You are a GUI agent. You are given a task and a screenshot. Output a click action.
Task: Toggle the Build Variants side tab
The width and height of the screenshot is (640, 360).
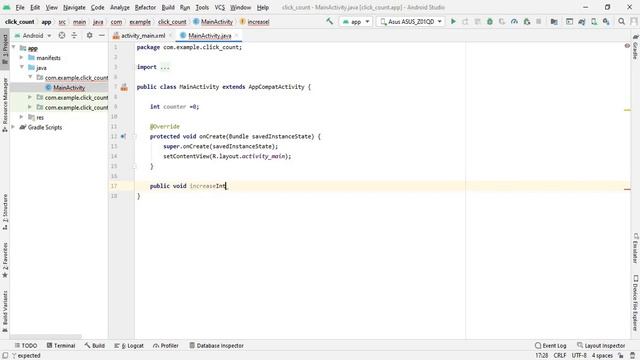coord(5,312)
